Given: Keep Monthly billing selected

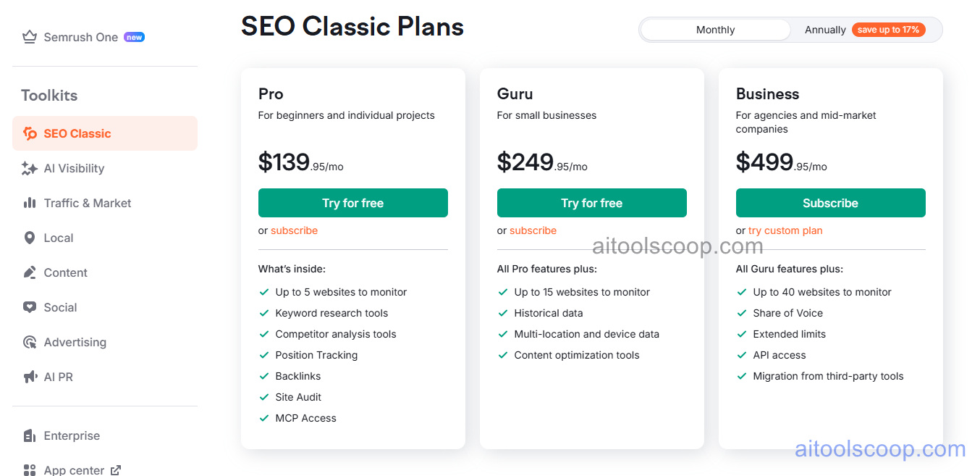Looking at the screenshot, I should pyautogui.click(x=715, y=30).
